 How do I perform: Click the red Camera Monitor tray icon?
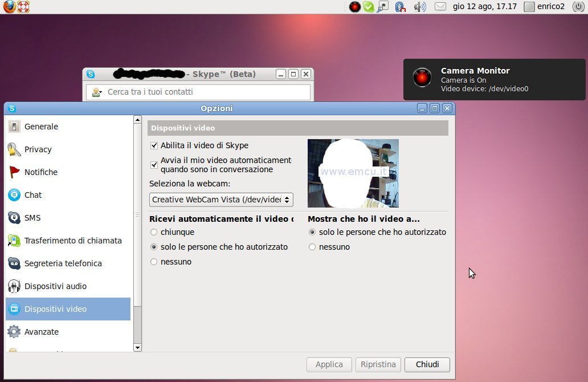tap(354, 7)
